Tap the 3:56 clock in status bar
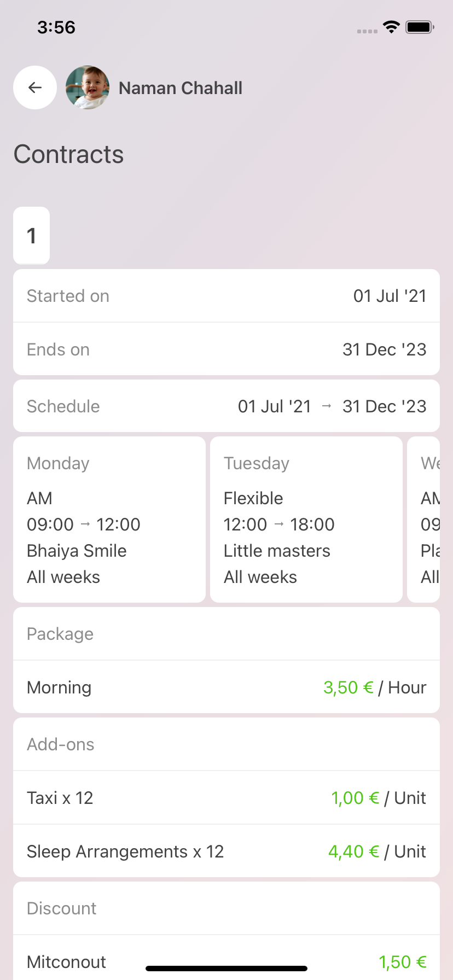This screenshot has height=980, width=453. [56, 27]
